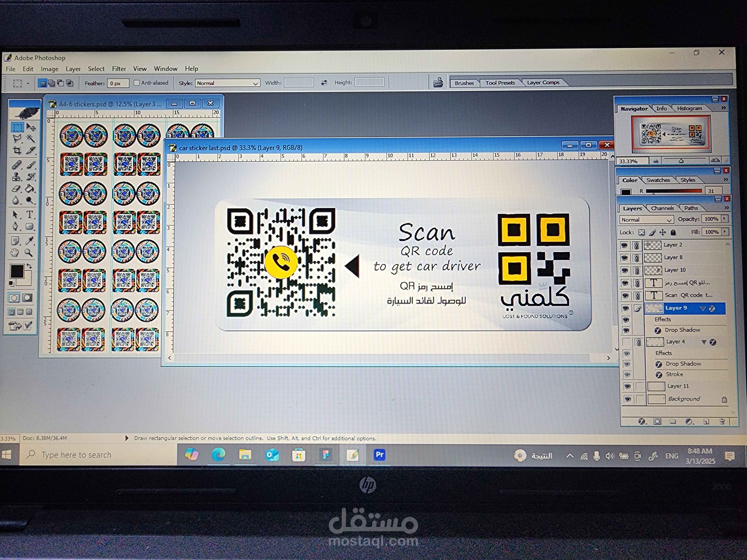Open the Layer Comps palette tab
The width and height of the screenshot is (747, 560).
pos(543,82)
